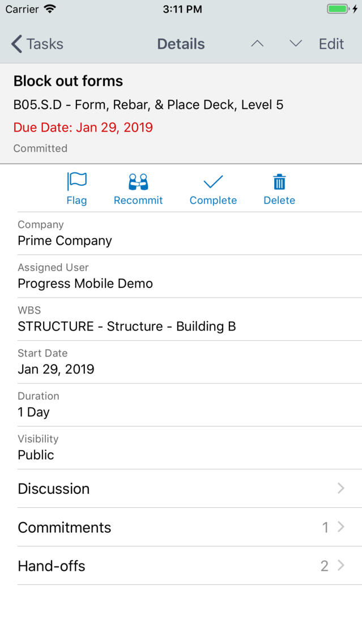The image size is (362, 644).
Task: Go to next task with down arrow
Action: tap(296, 44)
